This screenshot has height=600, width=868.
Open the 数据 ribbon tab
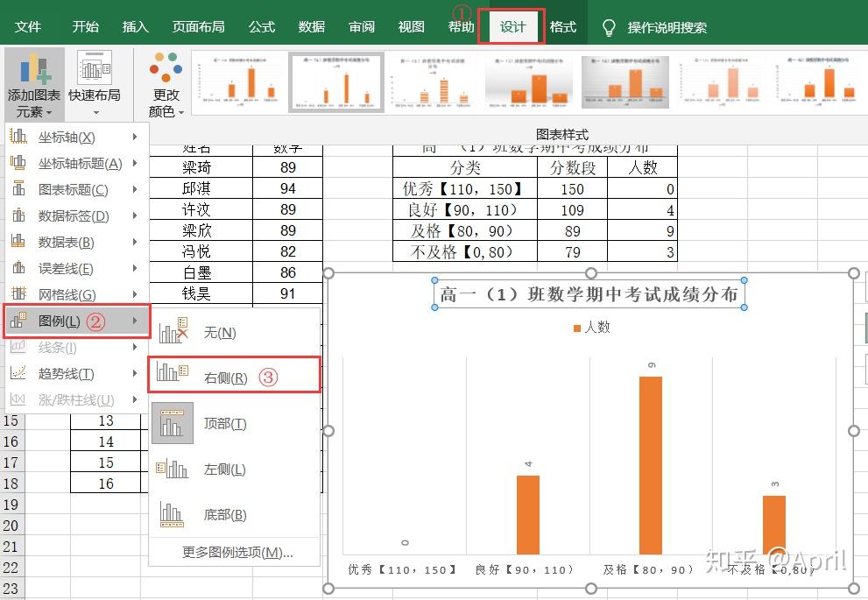pos(311,26)
